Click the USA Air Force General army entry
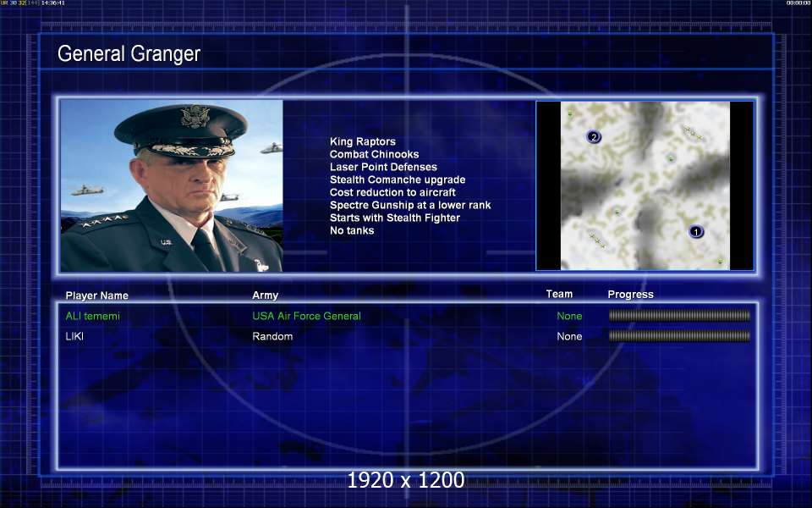Viewport: 812px width, 508px height. point(306,316)
